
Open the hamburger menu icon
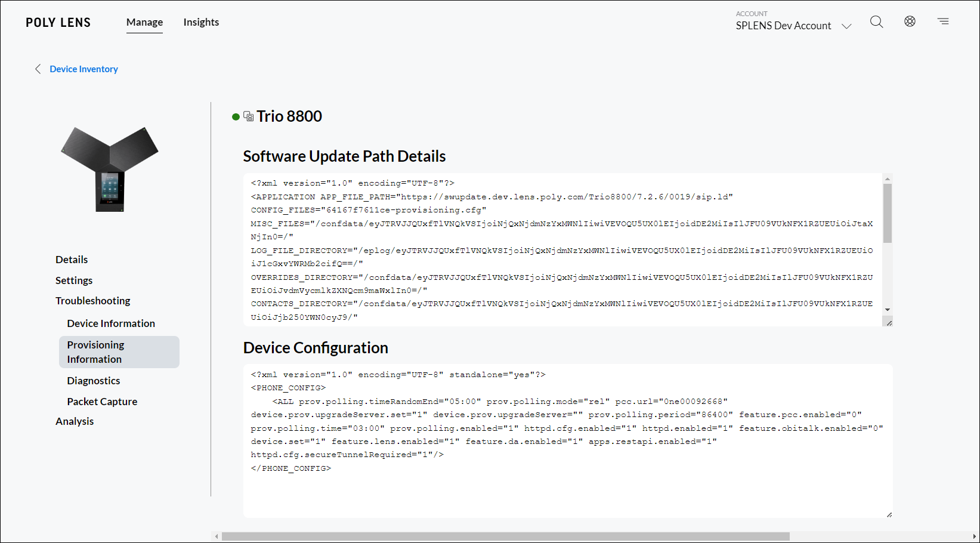(x=943, y=21)
